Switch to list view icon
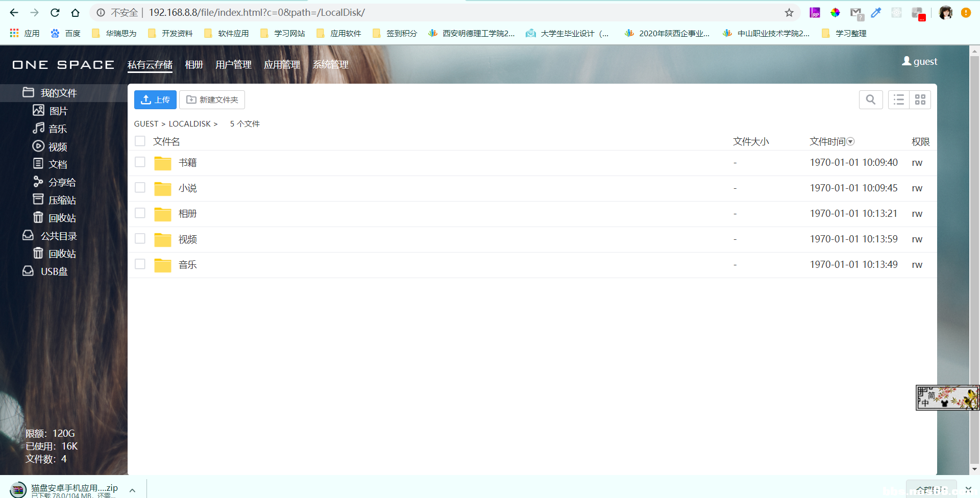This screenshot has height=498, width=980. [x=899, y=99]
